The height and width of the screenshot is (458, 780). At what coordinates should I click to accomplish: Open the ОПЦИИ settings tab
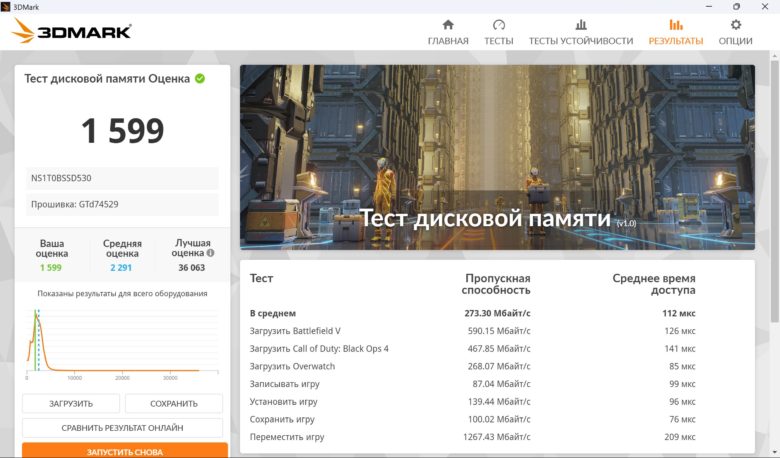735,33
